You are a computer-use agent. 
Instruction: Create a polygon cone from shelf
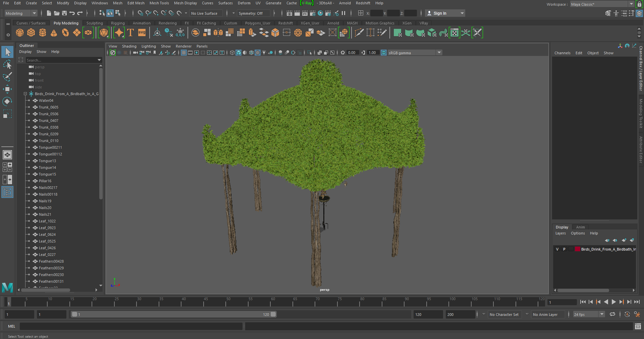click(x=54, y=32)
